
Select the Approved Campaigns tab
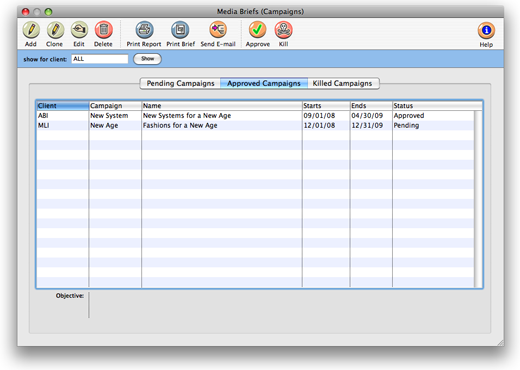[264, 83]
